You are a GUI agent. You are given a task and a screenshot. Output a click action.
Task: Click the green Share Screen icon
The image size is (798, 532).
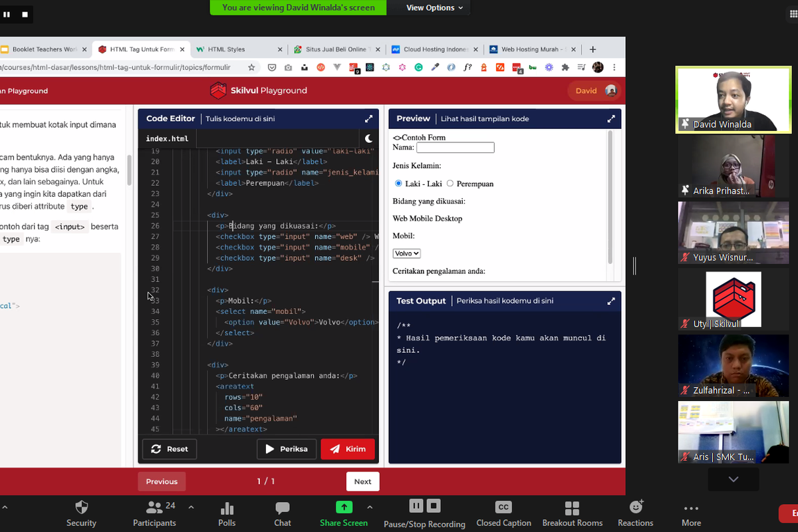(344, 507)
